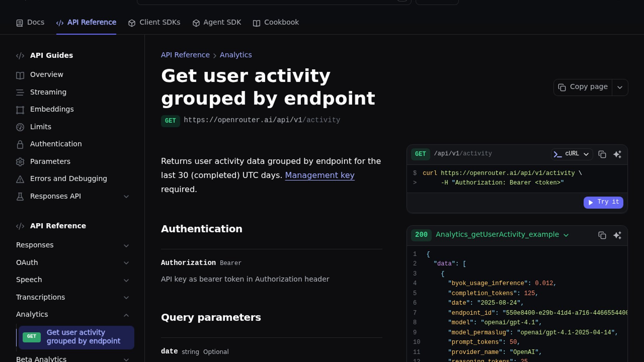This screenshot has height=362, width=644.
Task: Click the play icon on Try it
Action: (x=591, y=202)
